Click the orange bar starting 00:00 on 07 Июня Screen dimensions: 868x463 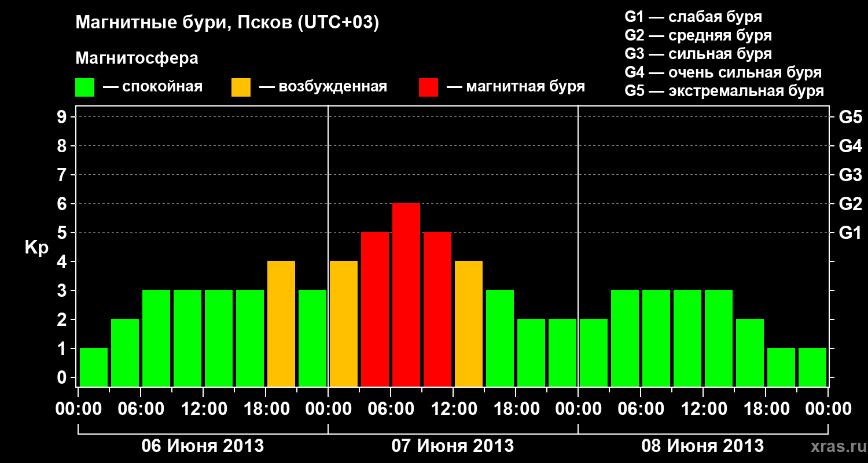point(344,324)
